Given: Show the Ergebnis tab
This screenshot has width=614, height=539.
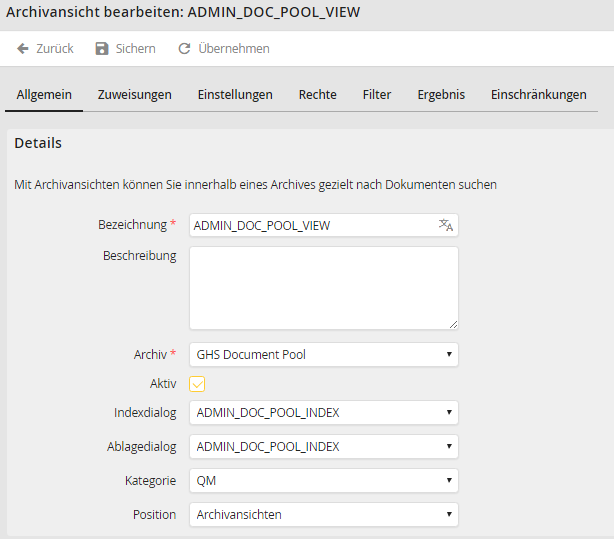Looking at the screenshot, I should coord(441,95).
